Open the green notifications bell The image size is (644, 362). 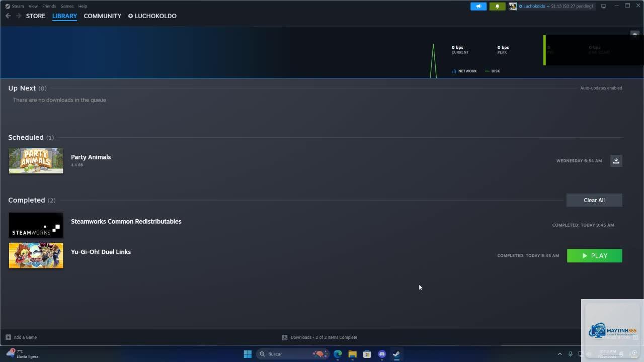(497, 6)
